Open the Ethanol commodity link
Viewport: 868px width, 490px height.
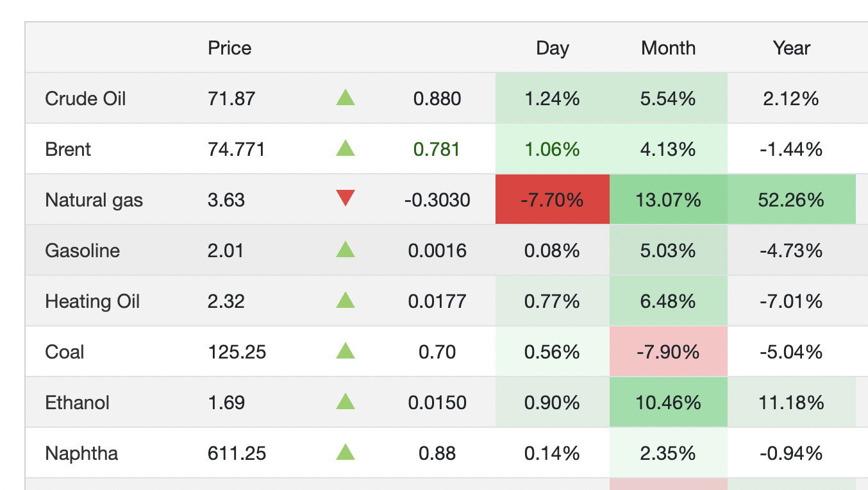coord(78,403)
